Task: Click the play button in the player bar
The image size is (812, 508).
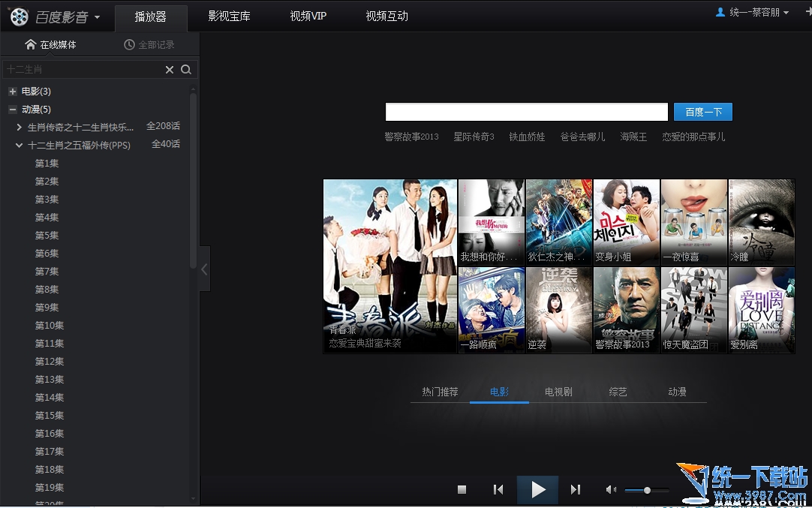Action: [537, 490]
